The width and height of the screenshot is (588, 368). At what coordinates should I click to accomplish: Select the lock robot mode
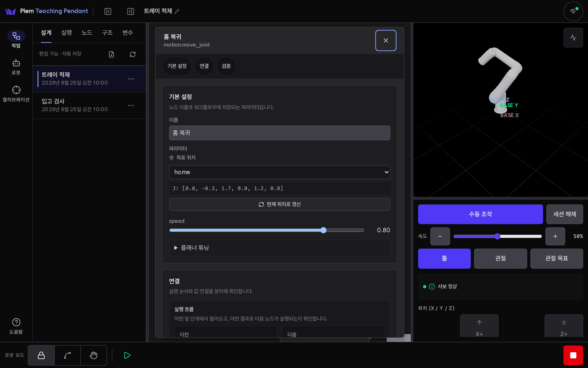41,355
